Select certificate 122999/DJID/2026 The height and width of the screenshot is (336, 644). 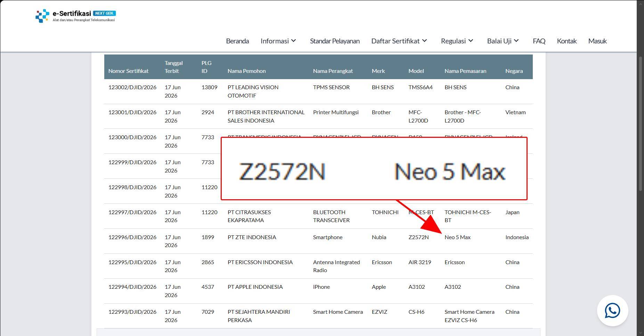point(132,162)
